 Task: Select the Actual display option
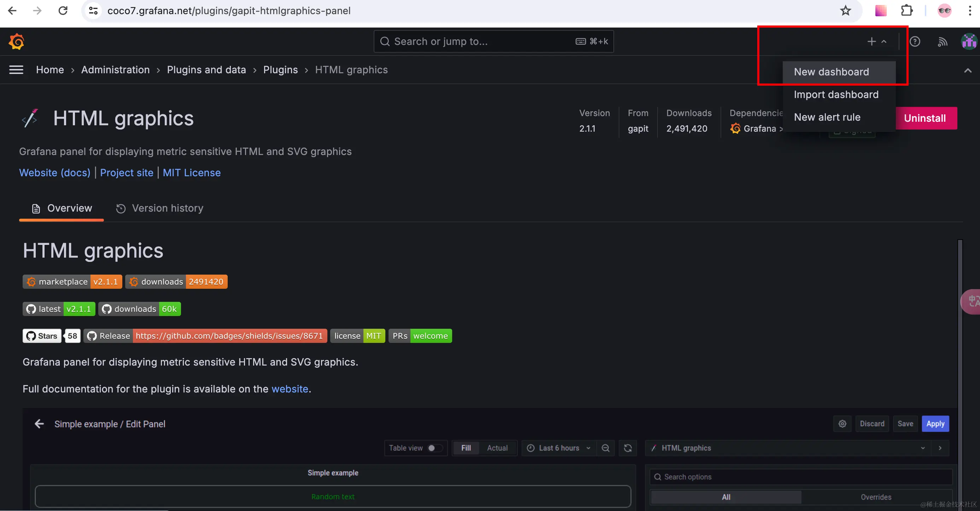point(497,448)
